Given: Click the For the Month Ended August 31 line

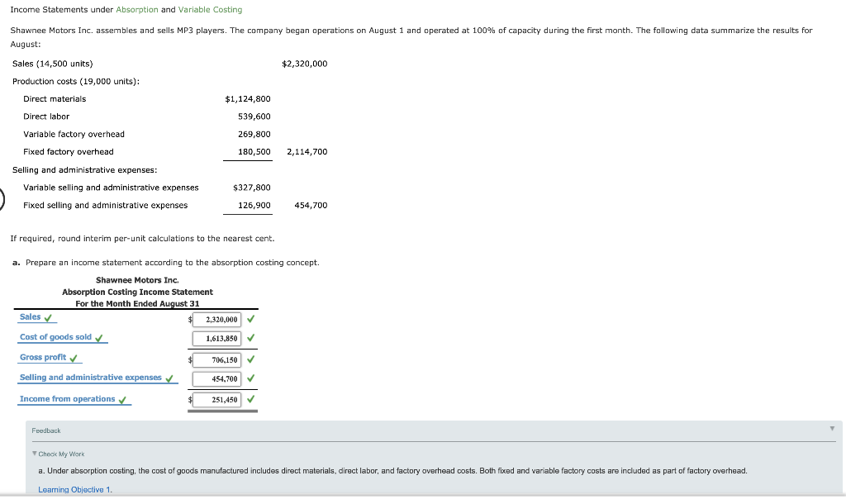Looking at the screenshot, I should [137, 304].
